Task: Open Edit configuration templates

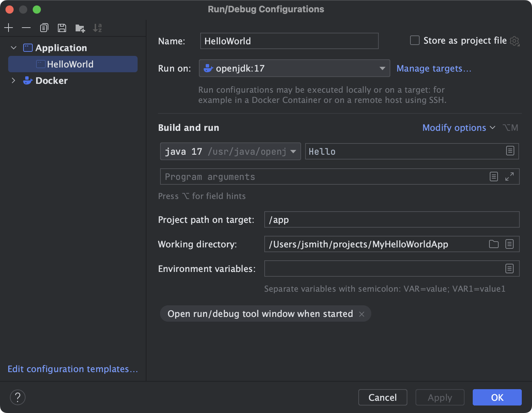Action: click(x=73, y=369)
